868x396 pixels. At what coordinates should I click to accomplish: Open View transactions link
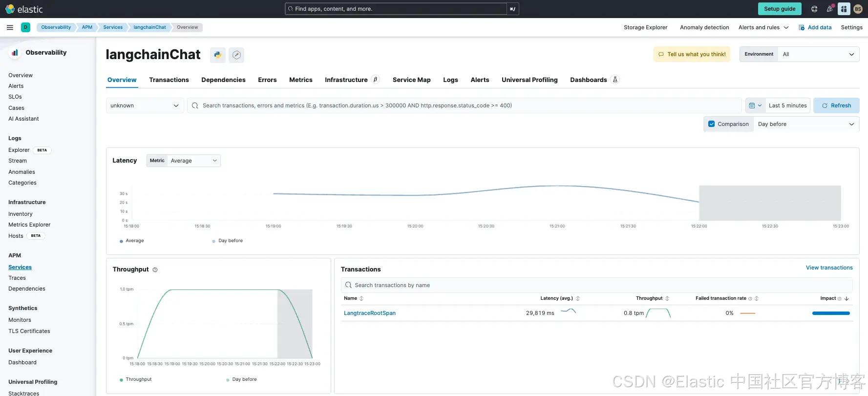coord(829,268)
